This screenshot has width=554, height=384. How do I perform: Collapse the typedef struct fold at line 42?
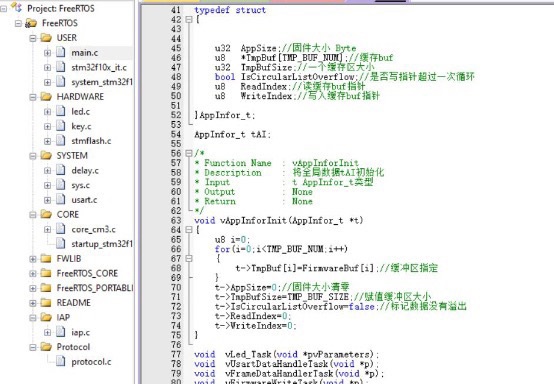tap(189, 19)
